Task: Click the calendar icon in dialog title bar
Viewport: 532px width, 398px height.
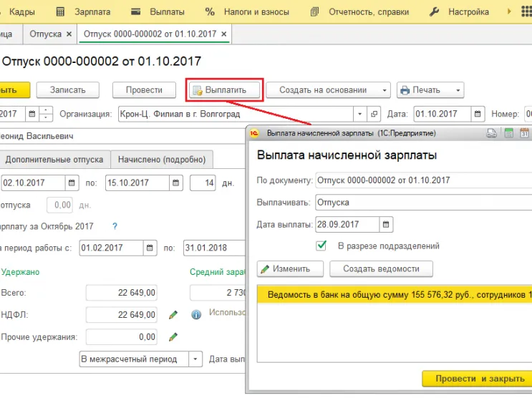Action: click(525, 133)
